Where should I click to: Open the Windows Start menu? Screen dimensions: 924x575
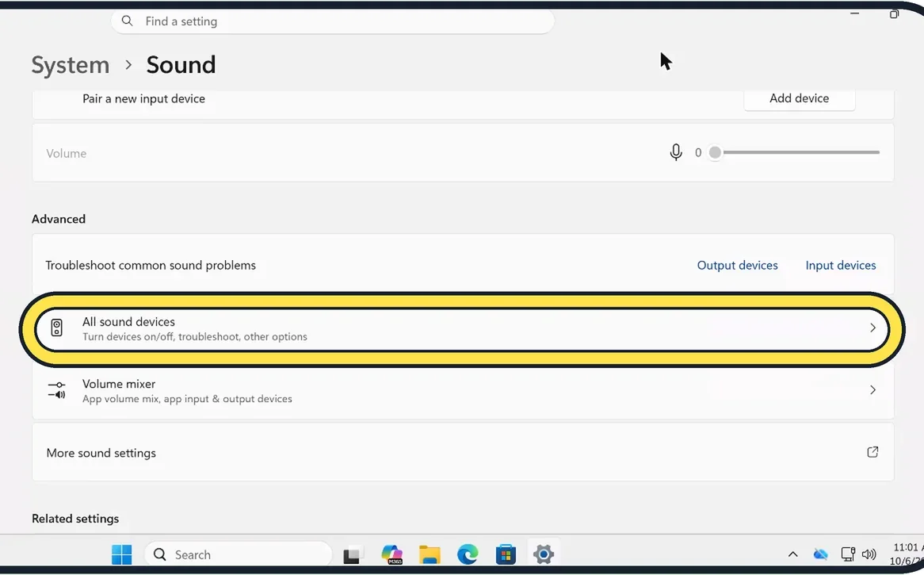pos(122,554)
